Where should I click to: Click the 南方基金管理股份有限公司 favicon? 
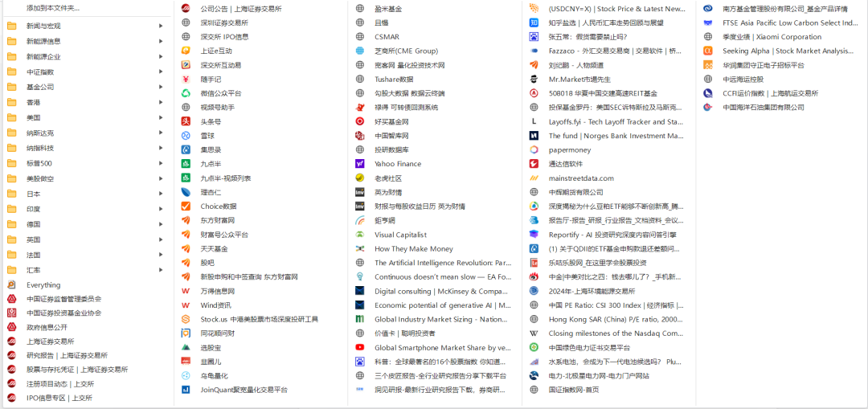coord(708,9)
